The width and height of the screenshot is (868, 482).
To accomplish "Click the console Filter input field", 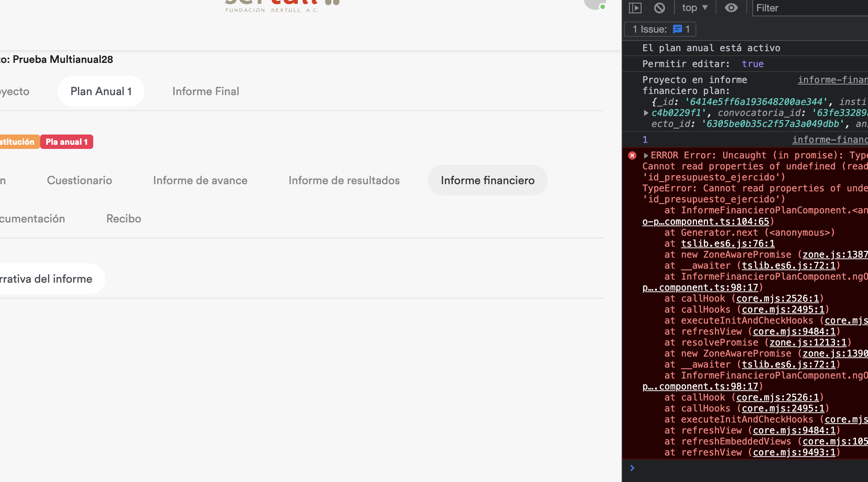I will [807, 8].
